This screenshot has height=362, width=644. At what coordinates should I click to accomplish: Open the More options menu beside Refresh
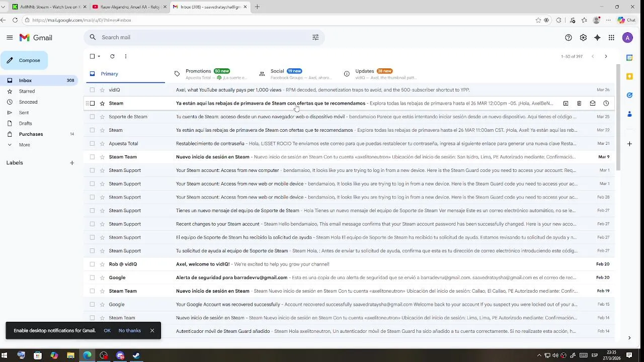pyautogui.click(x=126, y=56)
